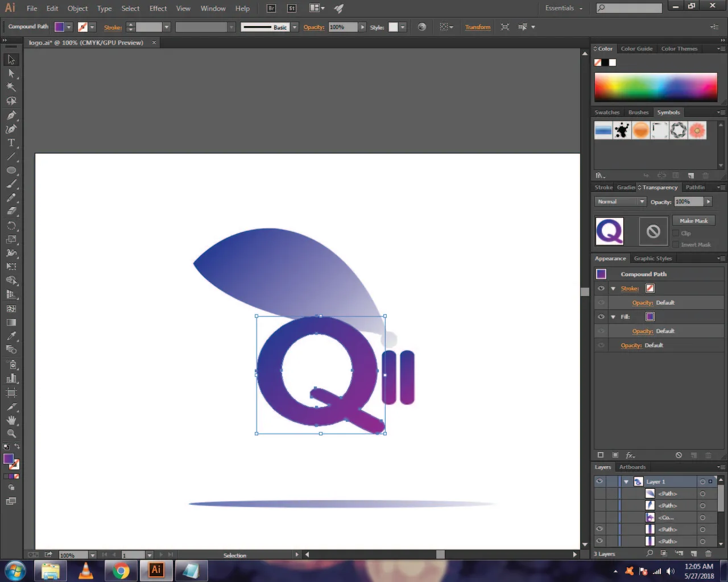This screenshot has width=728, height=582.
Task: Collapse Layer 1 disclosure triangle
Action: pos(626,482)
